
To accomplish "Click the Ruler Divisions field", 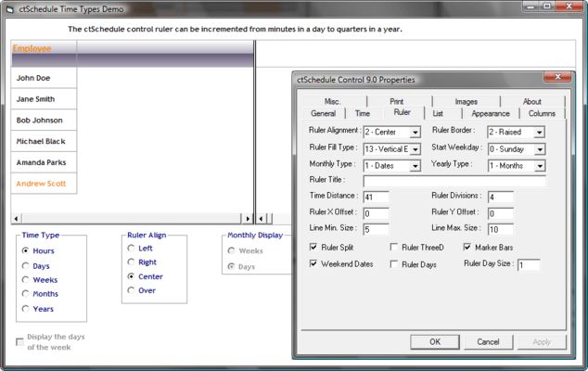I will click(501, 197).
